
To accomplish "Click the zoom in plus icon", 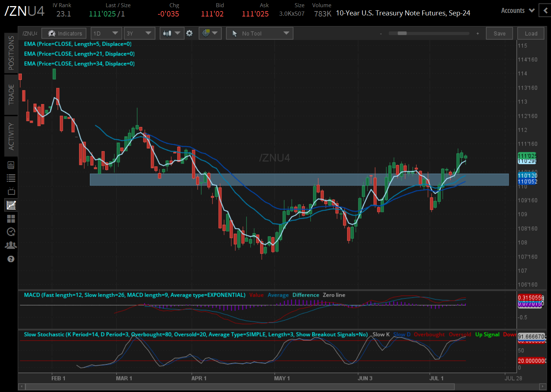I will pyautogui.click(x=478, y=33).
